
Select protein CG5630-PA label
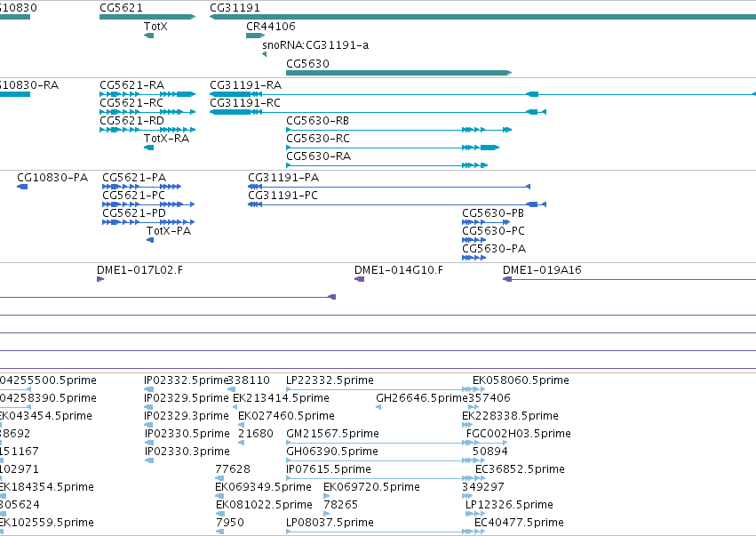(x=494, y=249)
